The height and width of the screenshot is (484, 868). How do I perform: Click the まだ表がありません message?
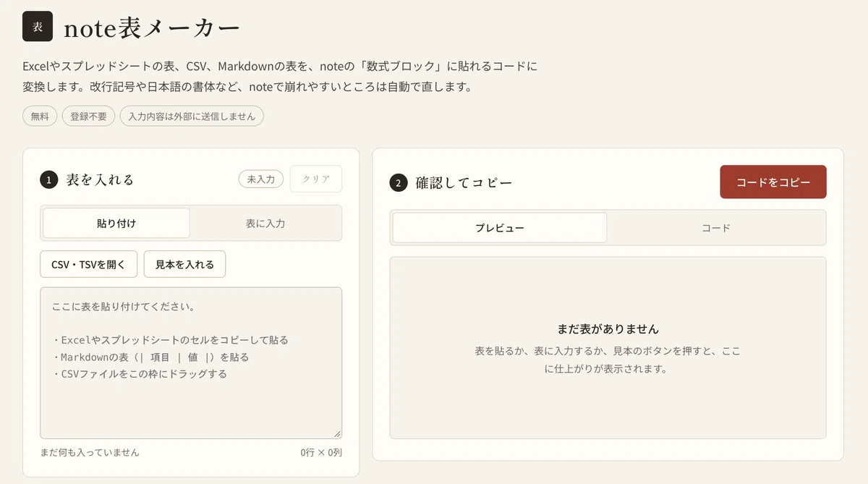pos(608,329)
